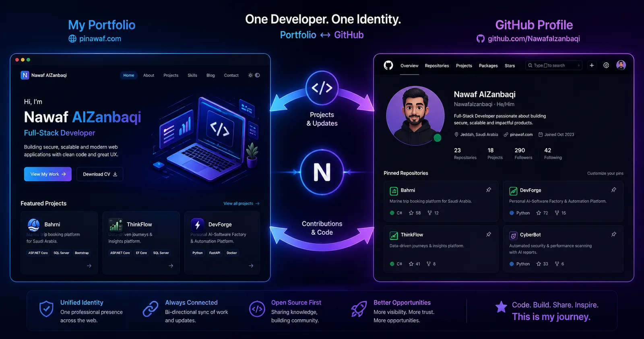Open the Contact page in portfolio
The image size is (644, 339).
(x=231, y=75)
